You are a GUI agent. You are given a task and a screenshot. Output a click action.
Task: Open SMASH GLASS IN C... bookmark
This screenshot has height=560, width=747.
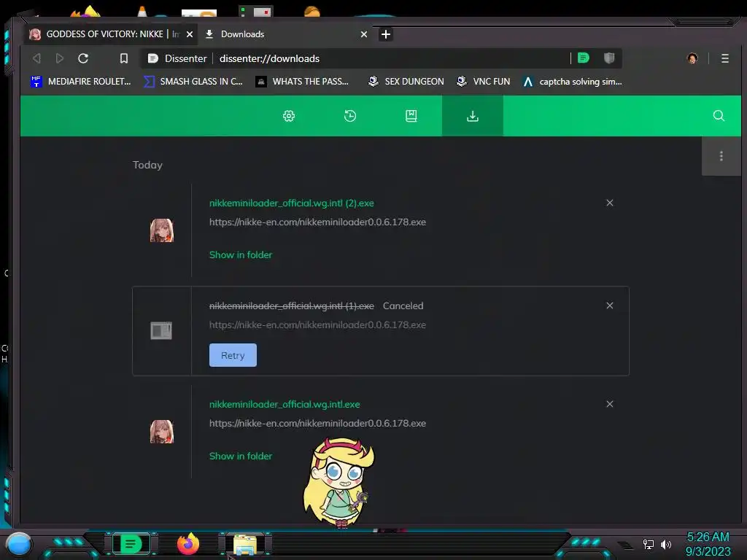(x=193, y=82)
